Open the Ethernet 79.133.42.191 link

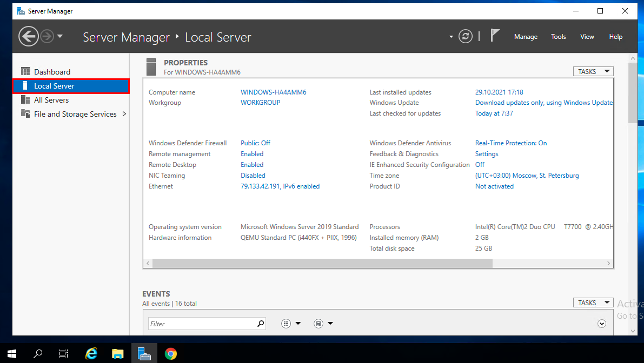tap(280, 186)
